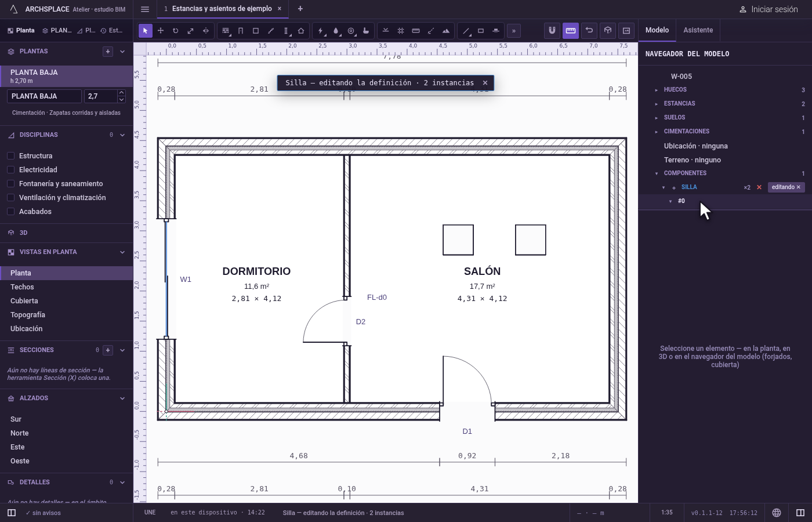Select the roof tool

click(301, 31)
